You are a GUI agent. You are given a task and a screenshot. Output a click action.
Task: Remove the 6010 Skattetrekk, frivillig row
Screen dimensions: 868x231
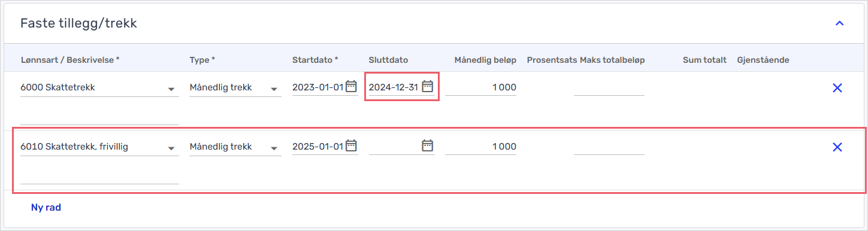point(837,147)
